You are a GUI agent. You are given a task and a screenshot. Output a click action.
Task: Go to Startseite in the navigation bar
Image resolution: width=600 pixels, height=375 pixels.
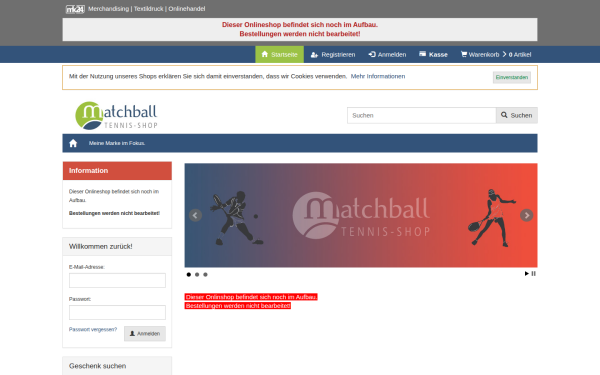click(279, 54)
